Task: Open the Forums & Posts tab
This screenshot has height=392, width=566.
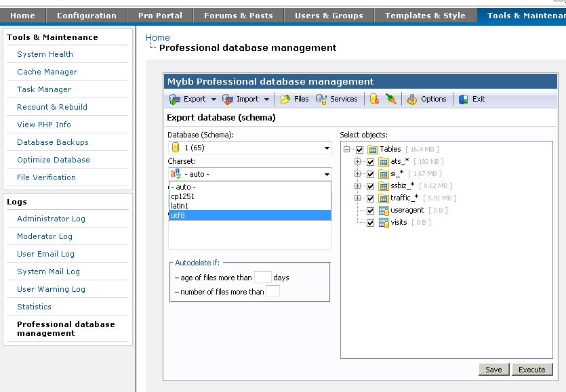Action: pos(239,16)
